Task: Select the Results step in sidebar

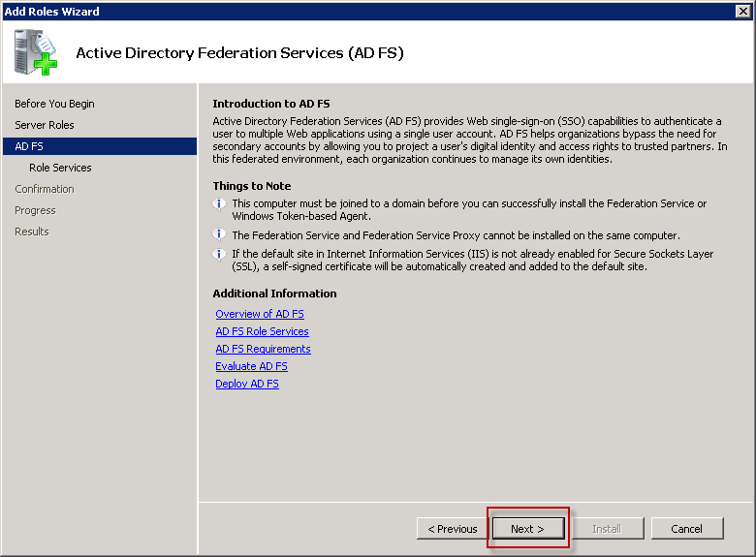Action: point(32,232)
